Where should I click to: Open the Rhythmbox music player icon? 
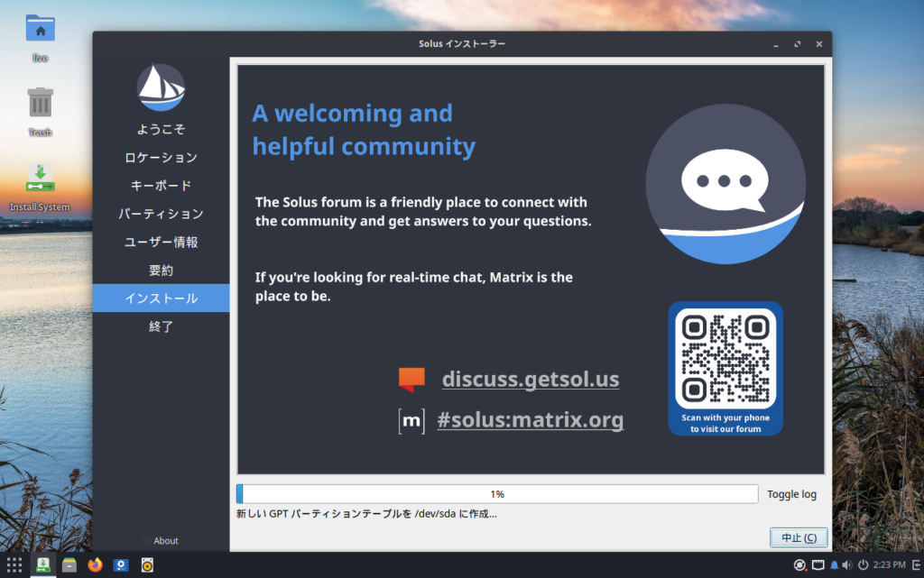(146, 564)
